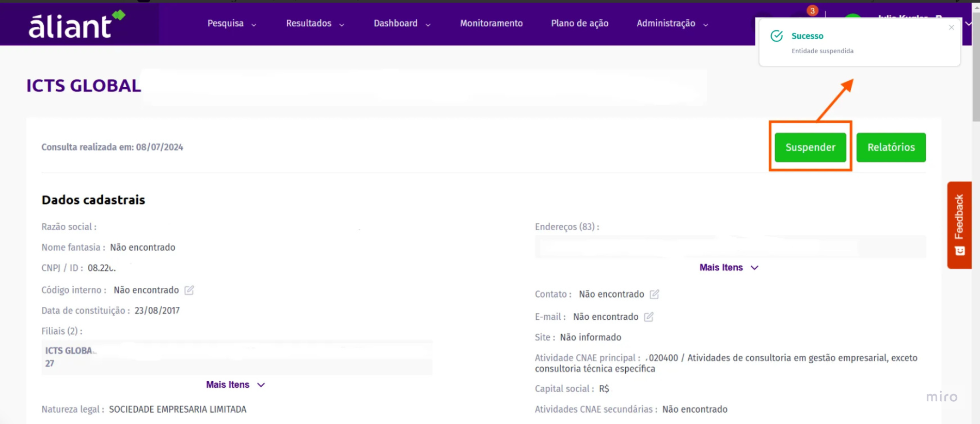Expand Mais Itens under Endereços

point(729,267)
